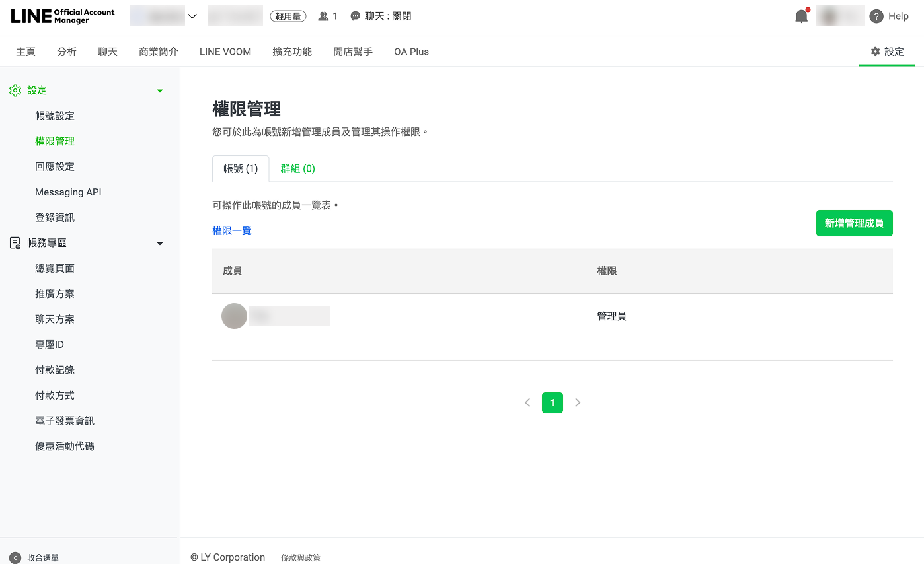Open the 條款與政策 footer link
The width and height of the screenshot is (924, 564).
tap(301, 558)
